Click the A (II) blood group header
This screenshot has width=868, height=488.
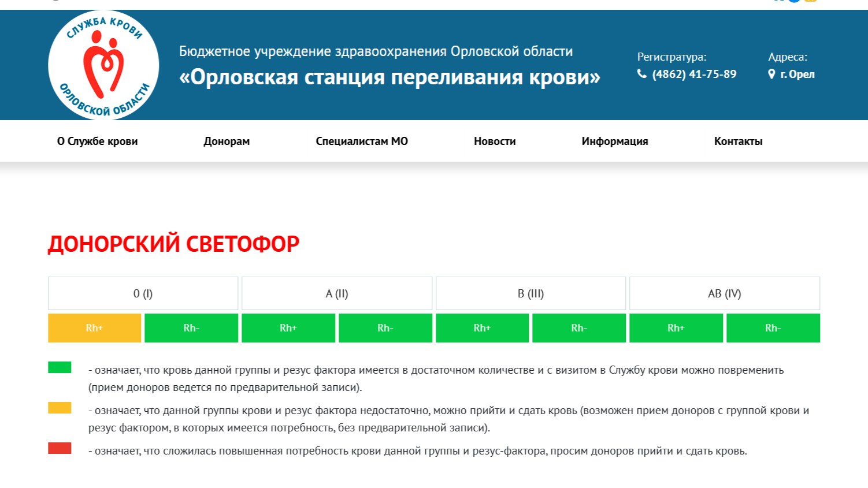point(337,293)
